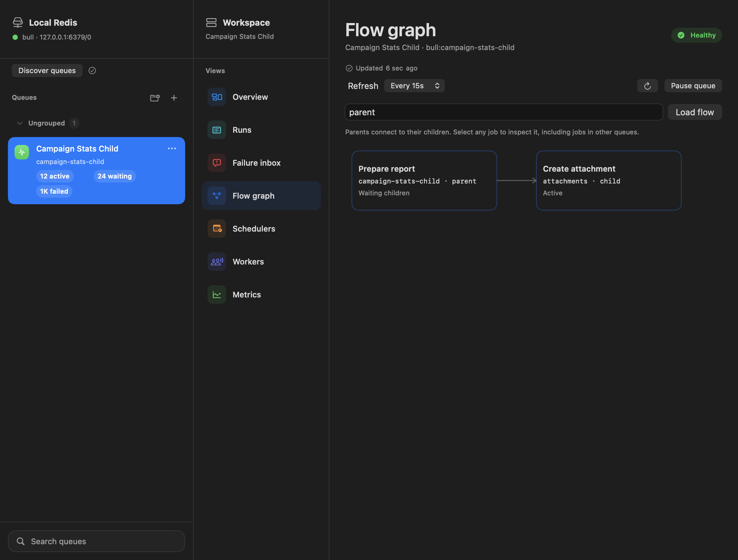
Task: Click the magnifier icon in the Search queues field
Action: [x=21, y=541]
